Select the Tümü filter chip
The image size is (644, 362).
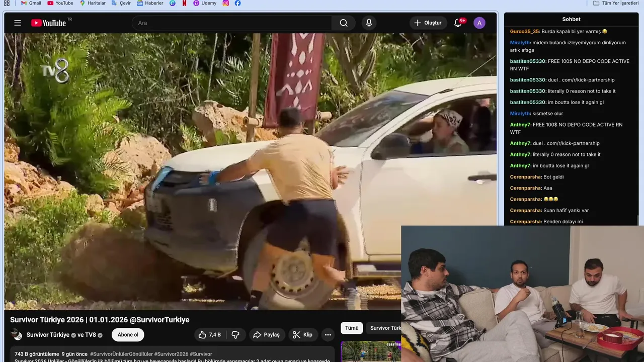coord(352,328)
